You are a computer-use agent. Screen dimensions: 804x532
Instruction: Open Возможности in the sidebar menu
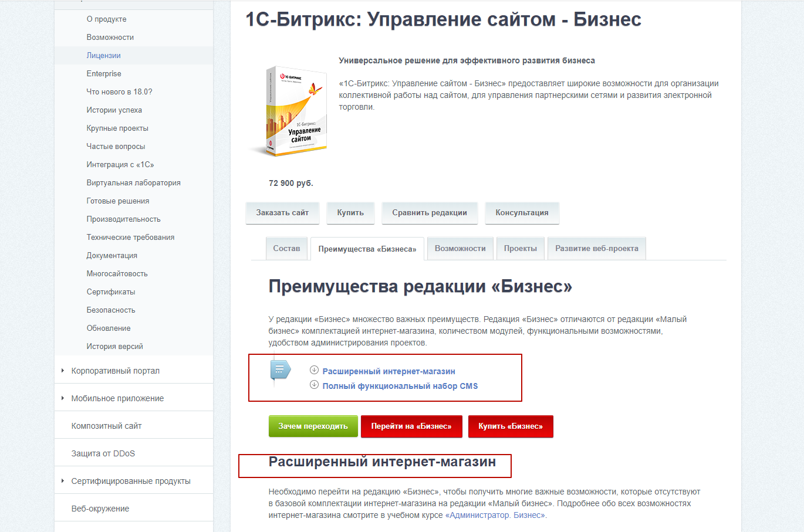(x=110, y=37)
